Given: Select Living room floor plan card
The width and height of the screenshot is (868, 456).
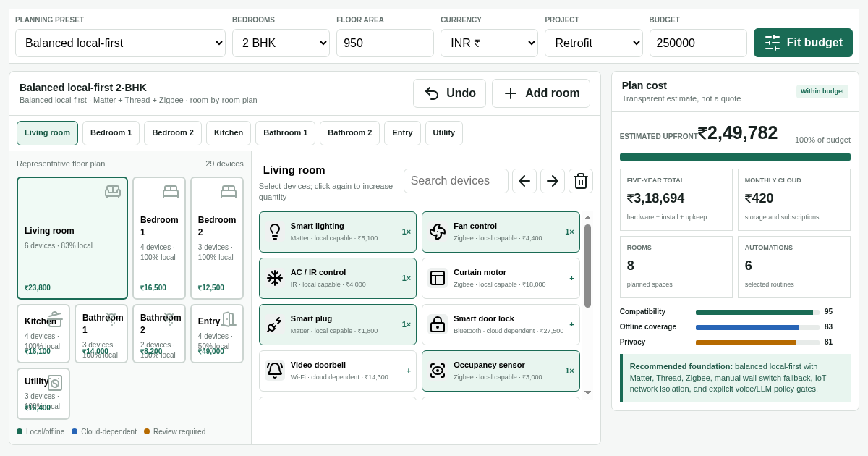Looking at the screenshot, I should (x=72, y=238).
